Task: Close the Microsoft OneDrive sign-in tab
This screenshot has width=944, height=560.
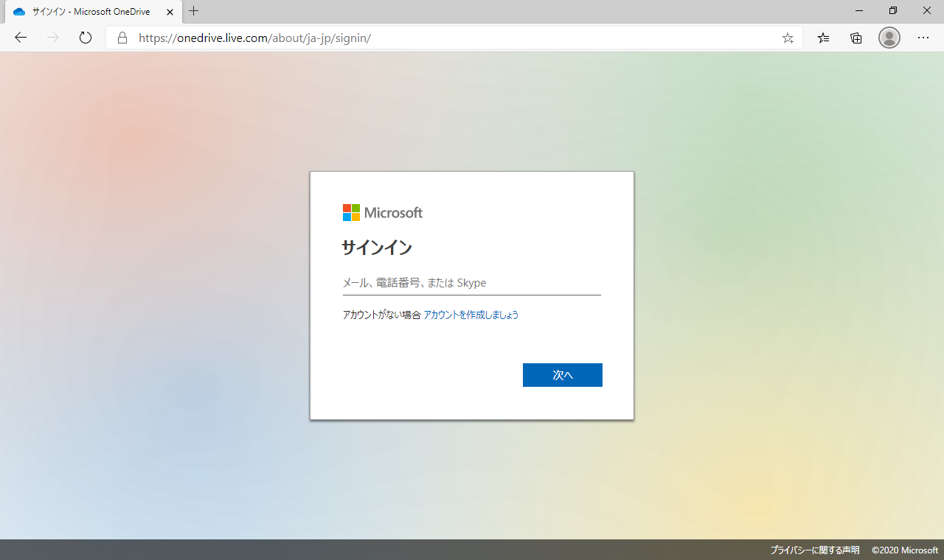Action: point(170,12)
